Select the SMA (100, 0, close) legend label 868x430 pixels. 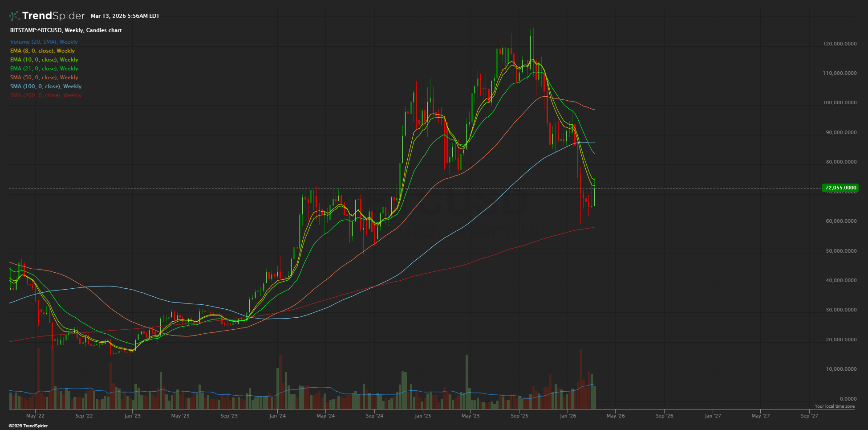46,86
